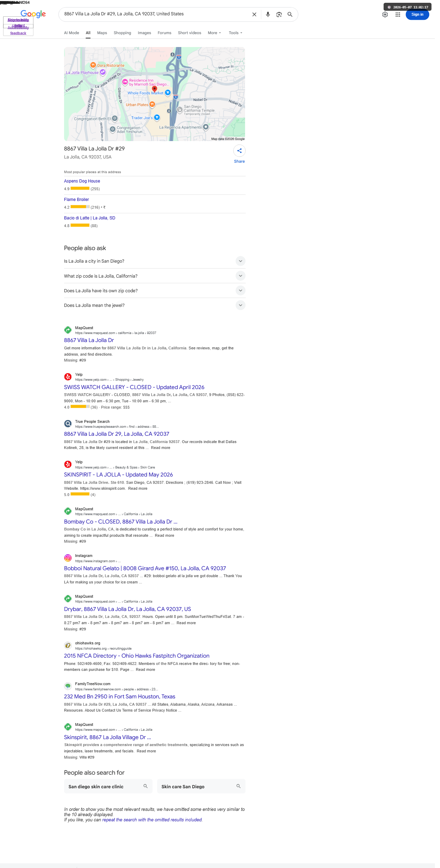This screenshot has height=868, width=440.
Task: Open Google settings gear icon
Action: coord(385,15)
